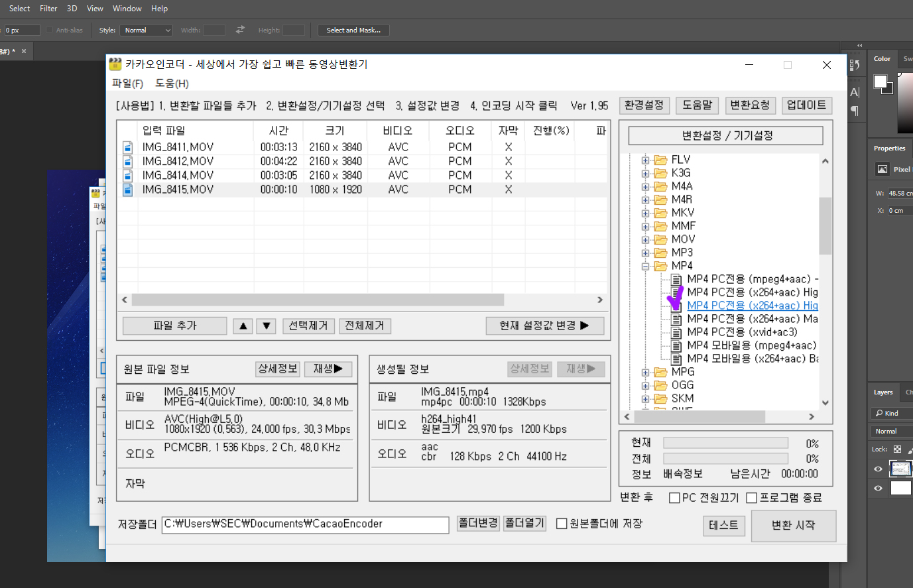Expand the MP3 format folder
913x588 pixels.
(x=645, y=253)
